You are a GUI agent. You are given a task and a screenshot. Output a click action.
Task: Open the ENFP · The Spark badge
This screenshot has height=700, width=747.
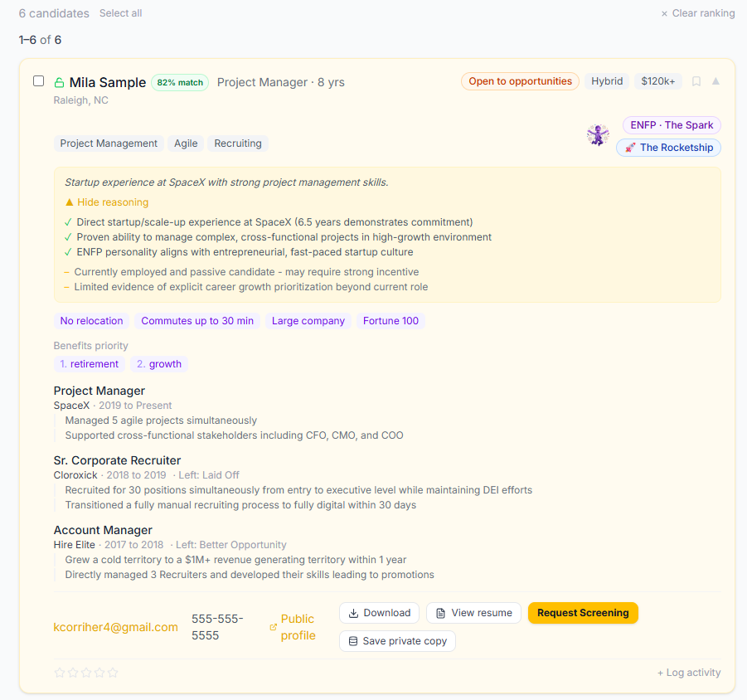[672, 125]
